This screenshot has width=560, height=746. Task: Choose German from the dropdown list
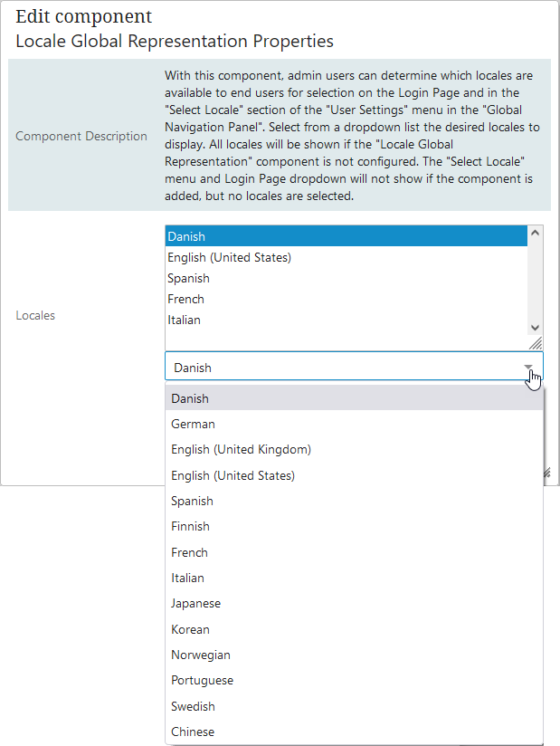[354, 424]
